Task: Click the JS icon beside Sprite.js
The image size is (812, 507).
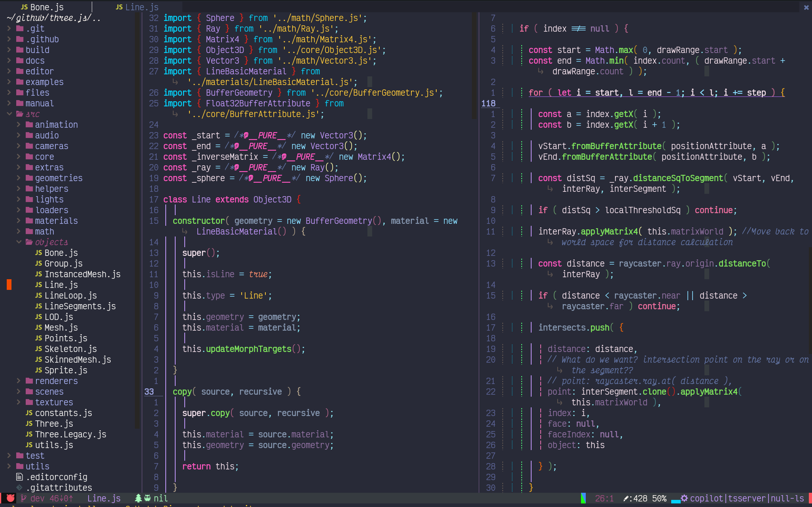Action: click(x=39, y=370)
